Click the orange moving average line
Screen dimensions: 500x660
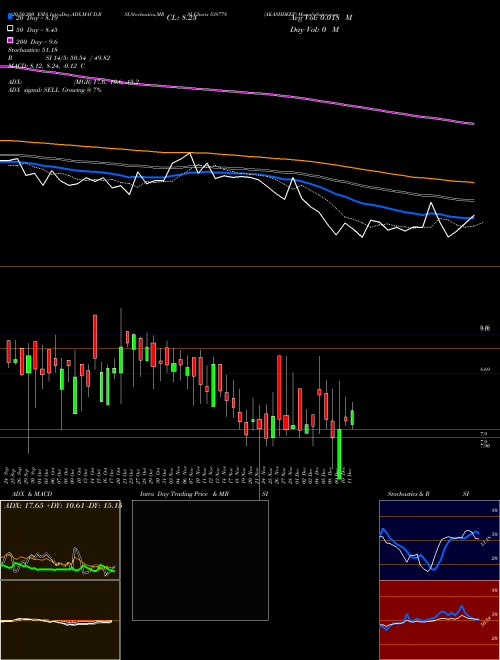(236, 156)
